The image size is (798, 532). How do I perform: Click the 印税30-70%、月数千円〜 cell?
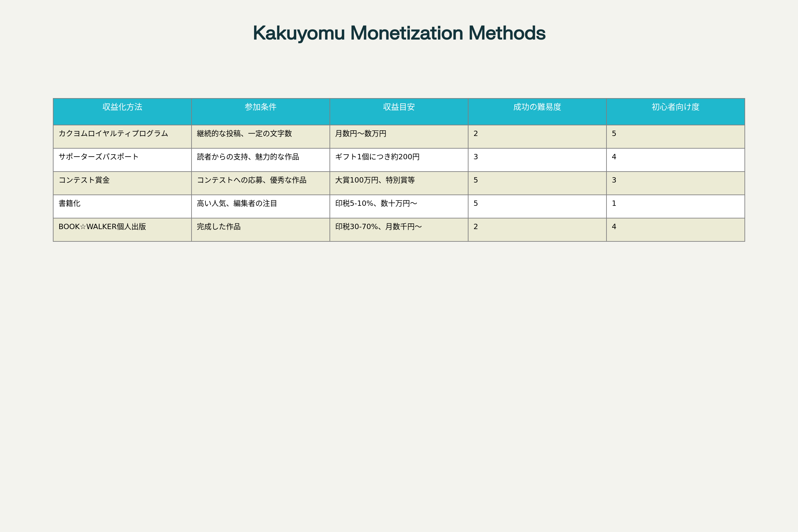click(x=399, y=230)
